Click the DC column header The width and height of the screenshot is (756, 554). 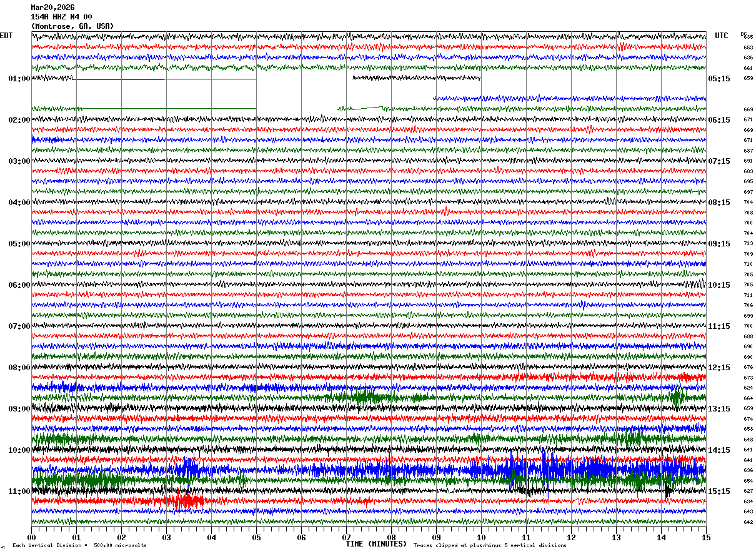coord(744,34)
